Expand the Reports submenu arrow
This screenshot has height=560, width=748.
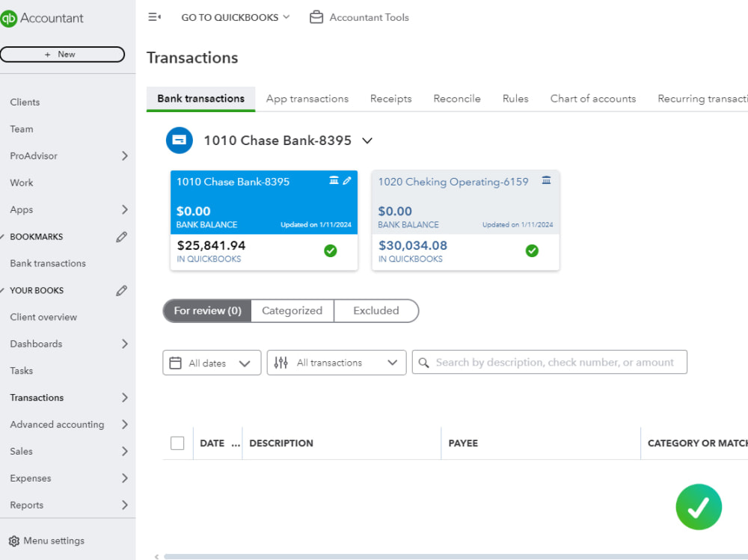pos(124,505)
